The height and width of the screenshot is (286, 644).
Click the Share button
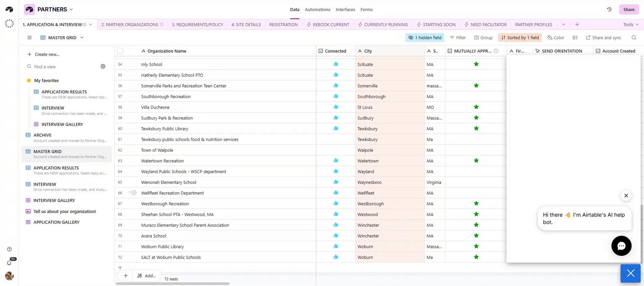point(629,10)
